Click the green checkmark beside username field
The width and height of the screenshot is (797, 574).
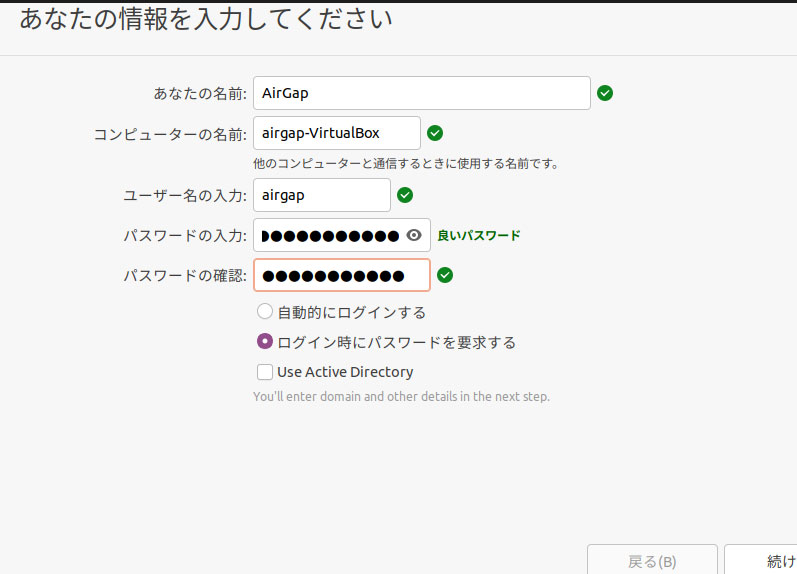click(405, 195)
